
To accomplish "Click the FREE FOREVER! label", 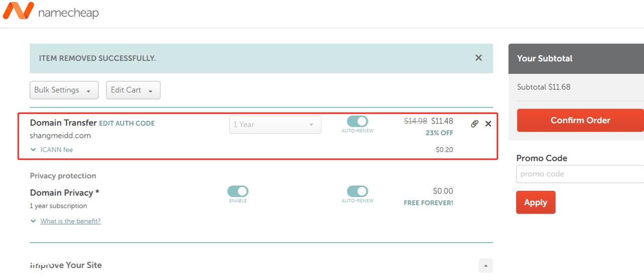I will point(429,203).
